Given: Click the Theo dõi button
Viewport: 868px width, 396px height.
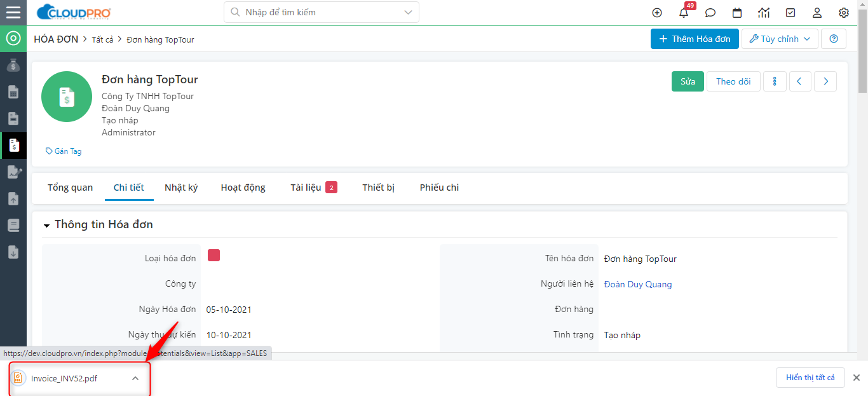Looking at the screenshot, I should coord(733,81).
